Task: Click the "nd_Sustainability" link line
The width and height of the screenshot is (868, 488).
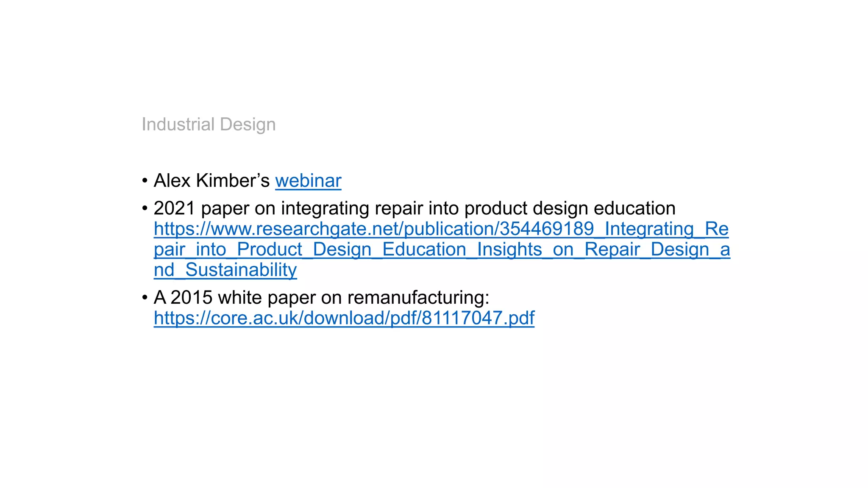Action: tap(225, 270)
